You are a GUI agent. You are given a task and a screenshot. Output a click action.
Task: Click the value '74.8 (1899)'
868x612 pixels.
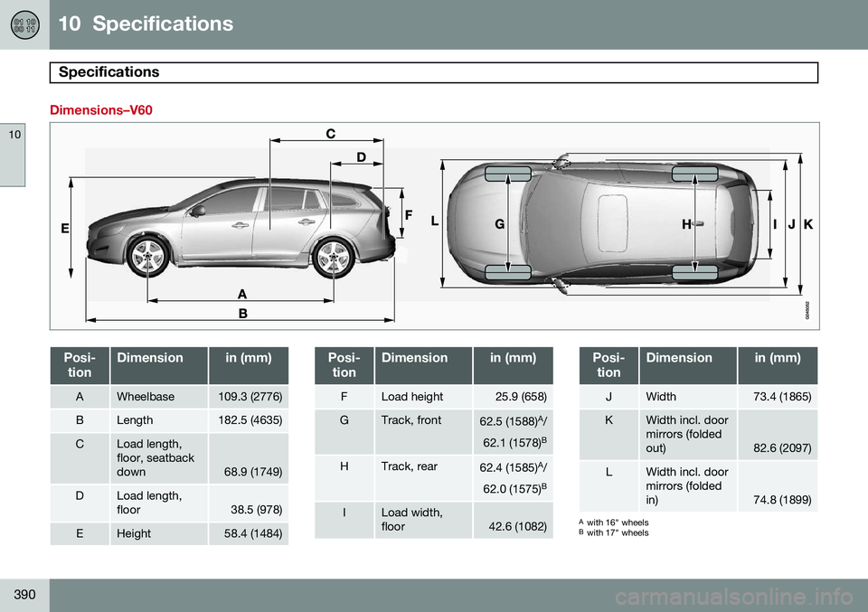(x=782, y=500)
